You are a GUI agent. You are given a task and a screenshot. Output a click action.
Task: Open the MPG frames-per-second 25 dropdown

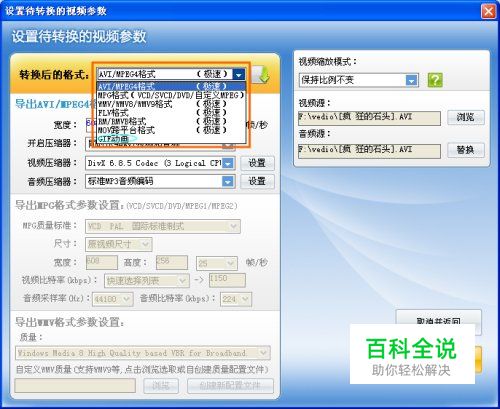(217, 263)
